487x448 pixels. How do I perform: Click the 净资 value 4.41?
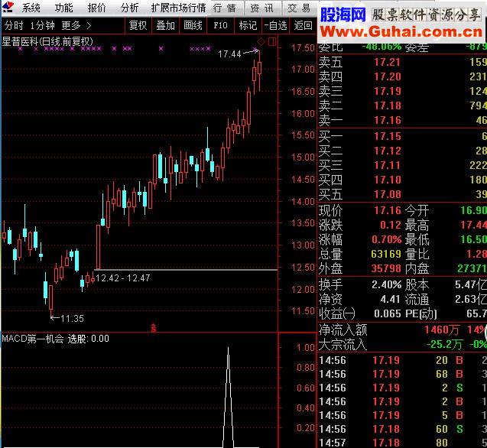(390, 299)
